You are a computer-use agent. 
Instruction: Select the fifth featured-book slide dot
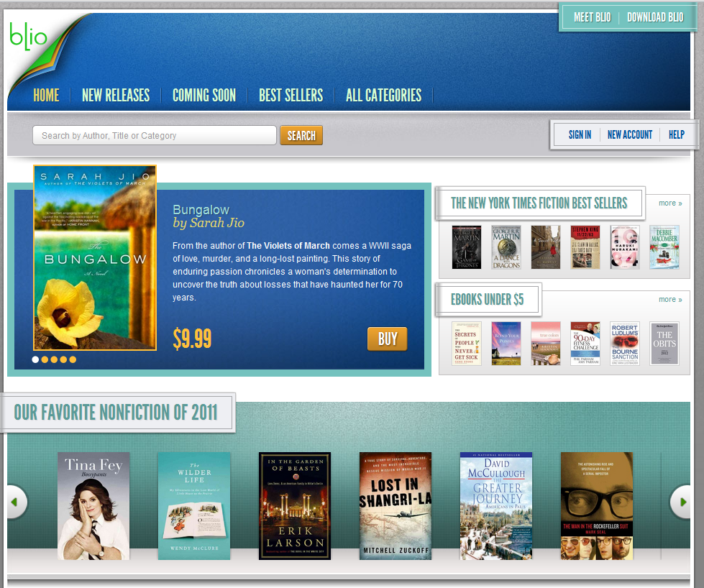73,359
